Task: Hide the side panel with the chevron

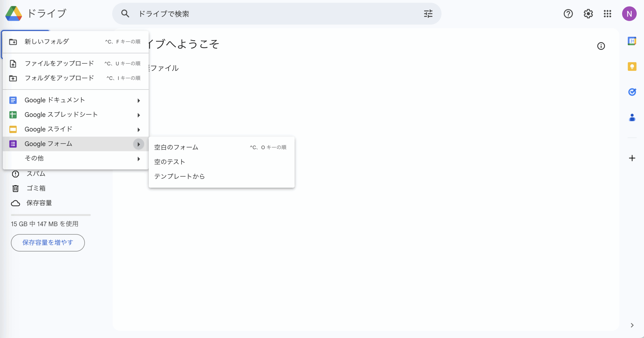Action: tap(632, 325)
